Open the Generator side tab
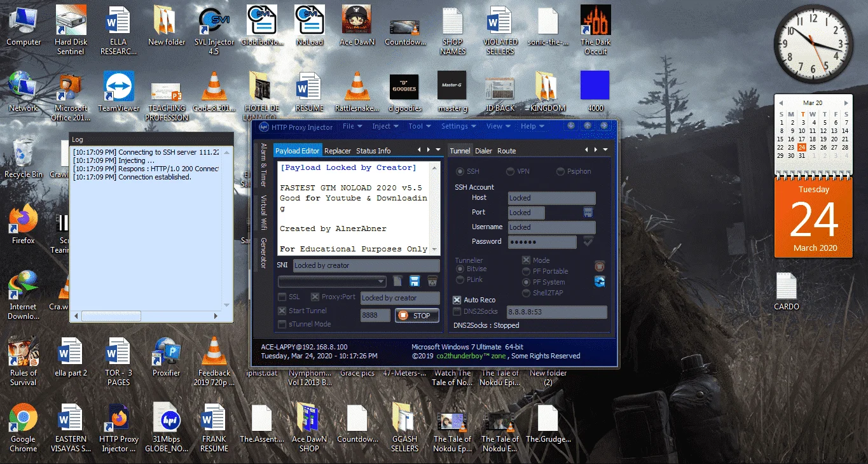The width and height of the screenshot is (868, 464). (263, 253)
